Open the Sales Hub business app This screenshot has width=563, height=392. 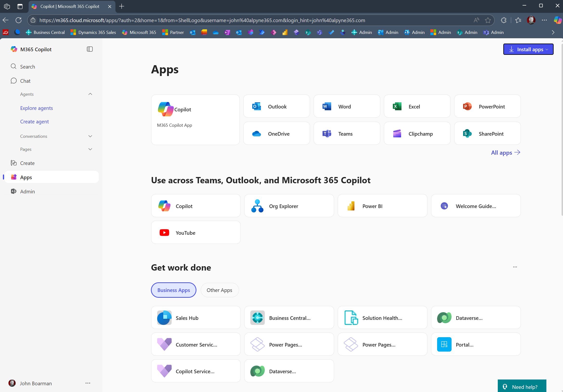pos(196,317)
